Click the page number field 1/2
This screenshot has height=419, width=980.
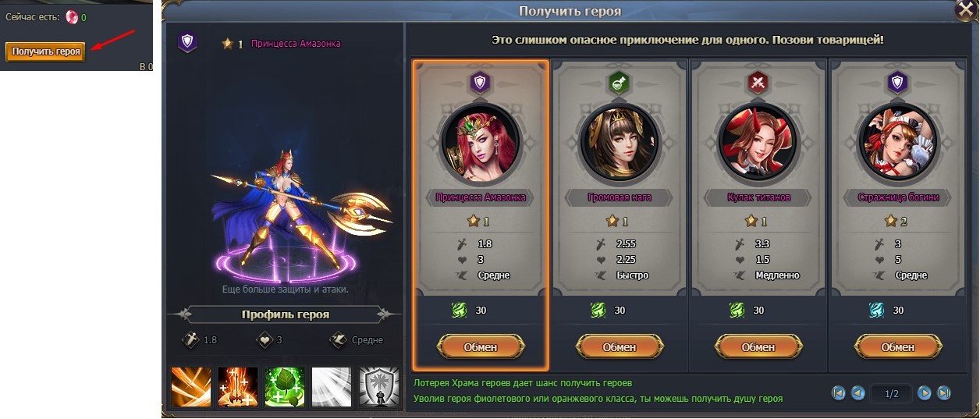(892, 394)
